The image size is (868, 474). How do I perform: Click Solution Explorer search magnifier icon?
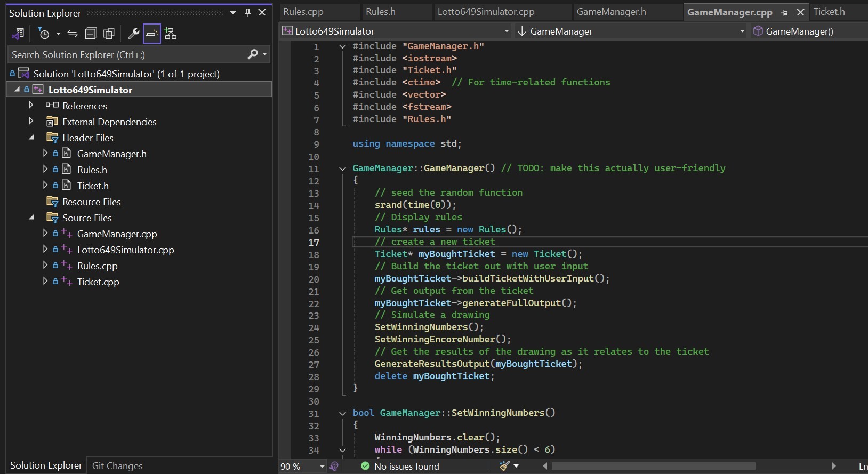(x=253, y=54)
